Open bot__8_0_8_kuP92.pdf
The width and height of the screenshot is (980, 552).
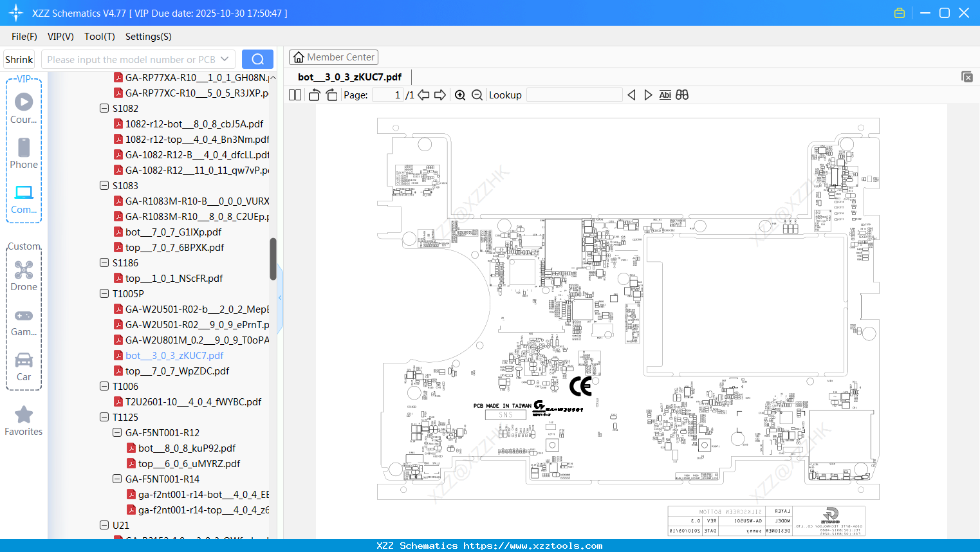(187, 448)
